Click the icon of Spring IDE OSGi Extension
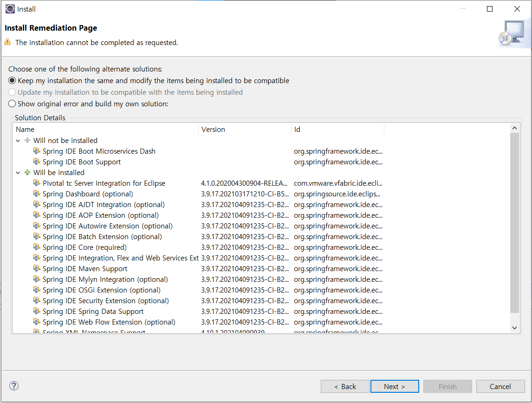 (x=37, y=290)
